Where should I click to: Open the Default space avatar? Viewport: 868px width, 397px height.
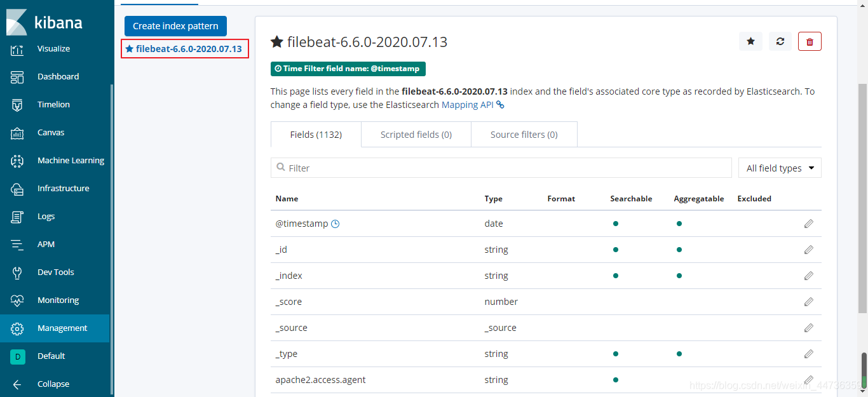pos(17,356)
